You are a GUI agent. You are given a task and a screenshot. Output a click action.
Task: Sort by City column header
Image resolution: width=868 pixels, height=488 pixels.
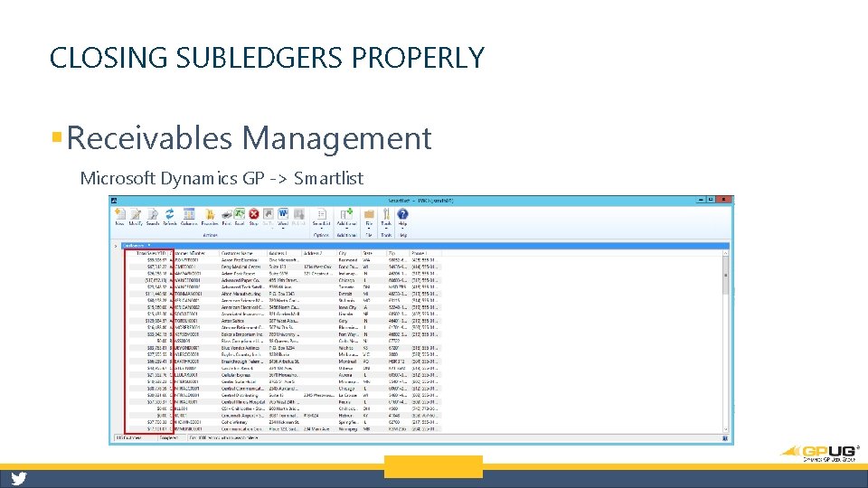pyautogui.click(x=349, y=253)
